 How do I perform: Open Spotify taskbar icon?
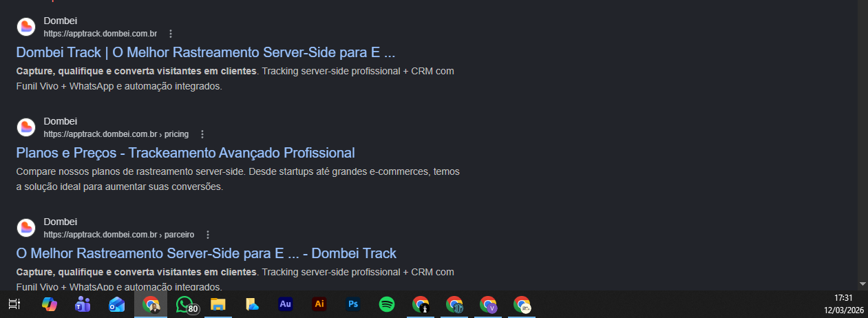(386, 304)
